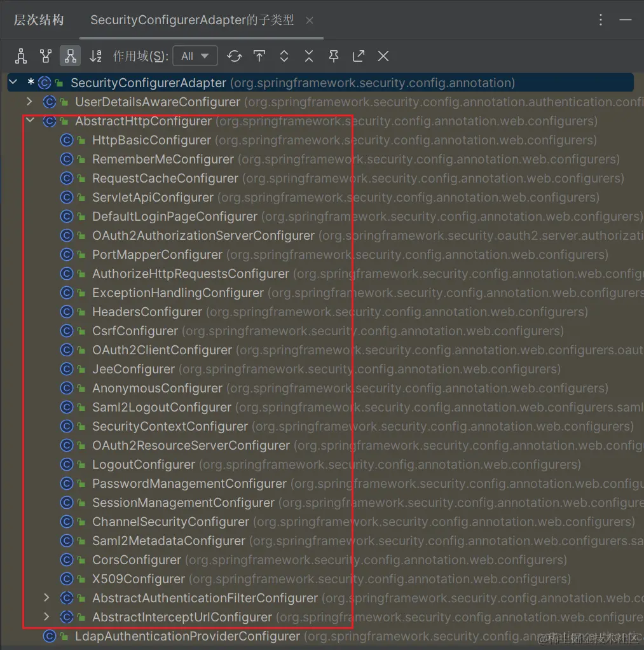644x650 pixels.
Task: Select AuthorizeHttpRequestsConfigurer entry
Action: (x=191, y=273)
